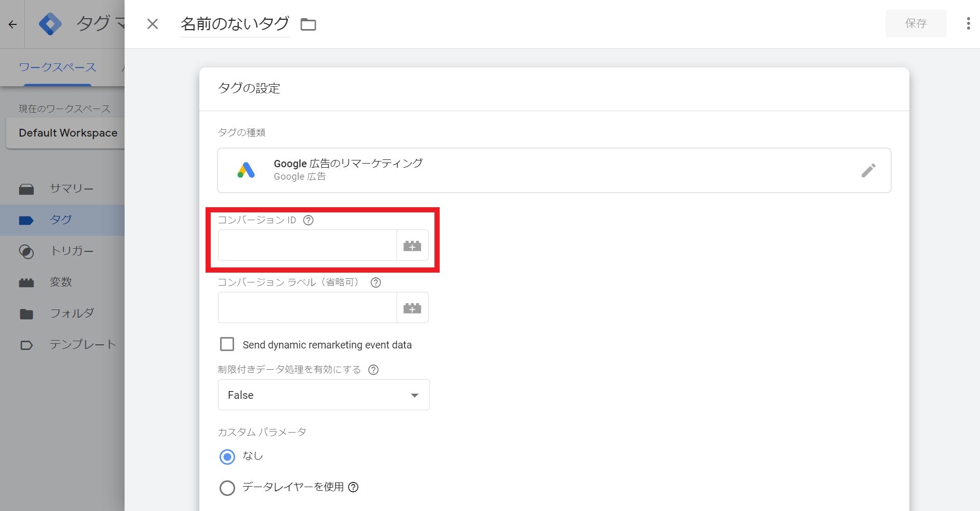Click the Google Tag Manager logo
This screenshot has height=511, width=980.
pos(50,24)
